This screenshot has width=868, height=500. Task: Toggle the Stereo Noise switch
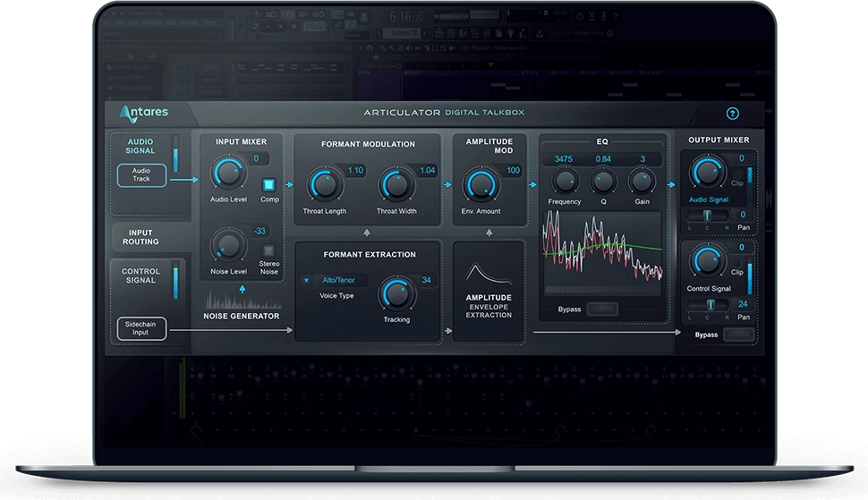(268, 250)
